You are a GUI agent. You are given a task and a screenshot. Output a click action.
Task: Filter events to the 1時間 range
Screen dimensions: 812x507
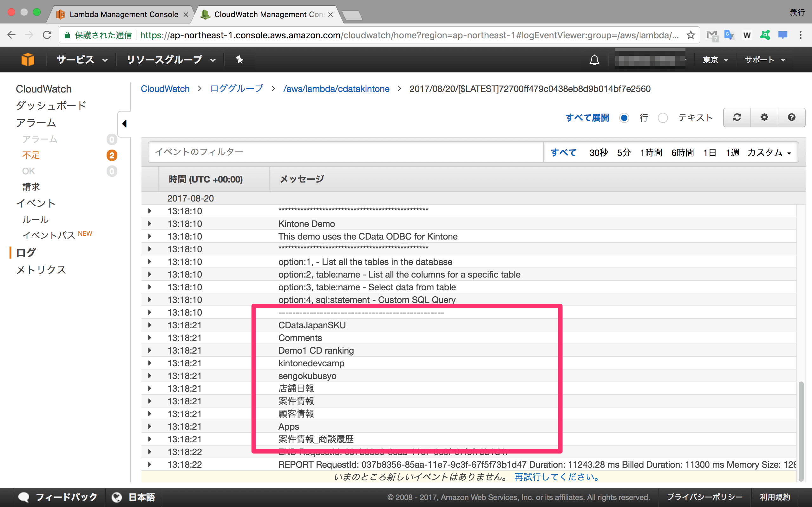(x=651, y=152)
